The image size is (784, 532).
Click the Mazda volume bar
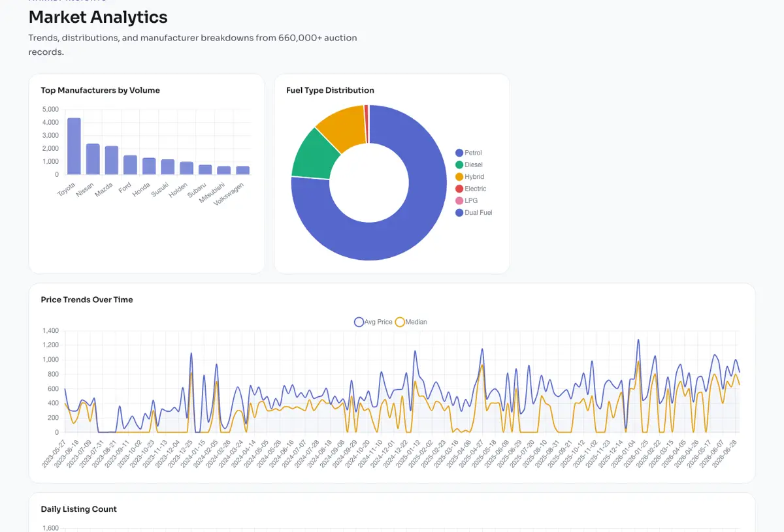click(112, 161)
